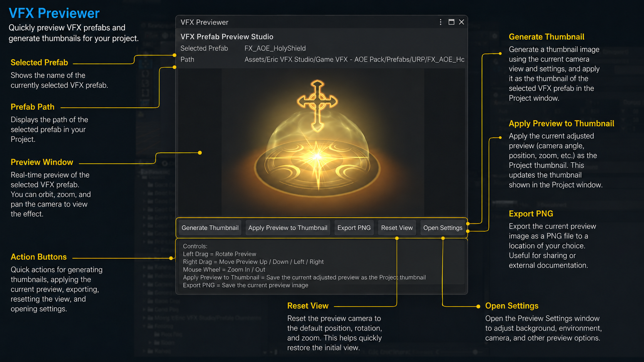This screenshot has width=644, height=362.
Task: Click 'Right Drag = Move Preview' help line
Action: coord(253,262)
